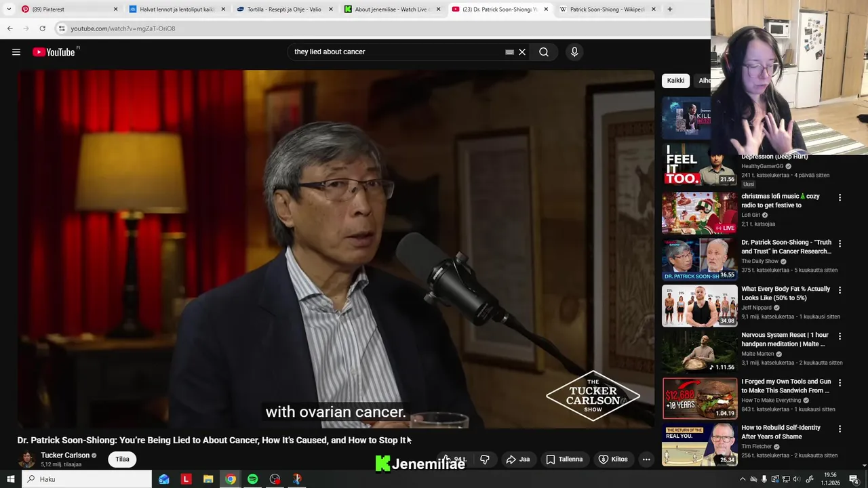Open the Tucker Carlson channel name link

click(65, 455)
